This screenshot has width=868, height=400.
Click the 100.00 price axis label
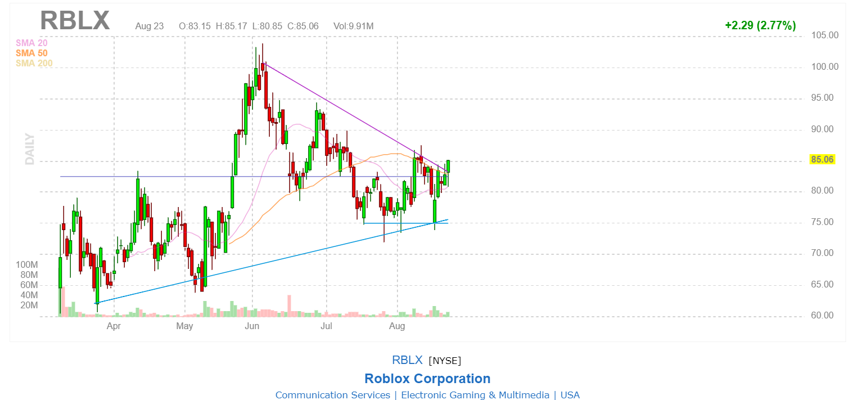(x=825, y=67)
